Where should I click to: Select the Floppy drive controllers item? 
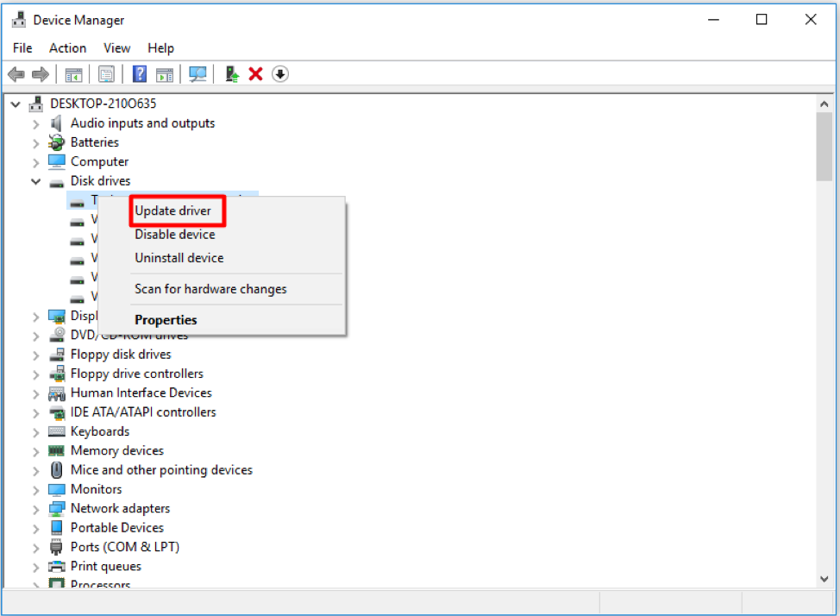(x=137, y=374)
